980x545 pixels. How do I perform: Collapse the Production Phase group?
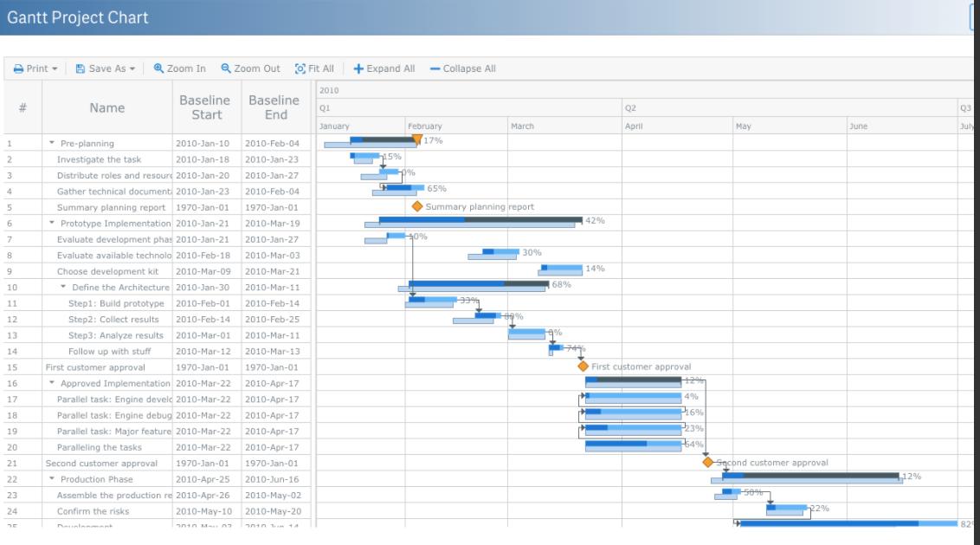(x=52, y=479)
